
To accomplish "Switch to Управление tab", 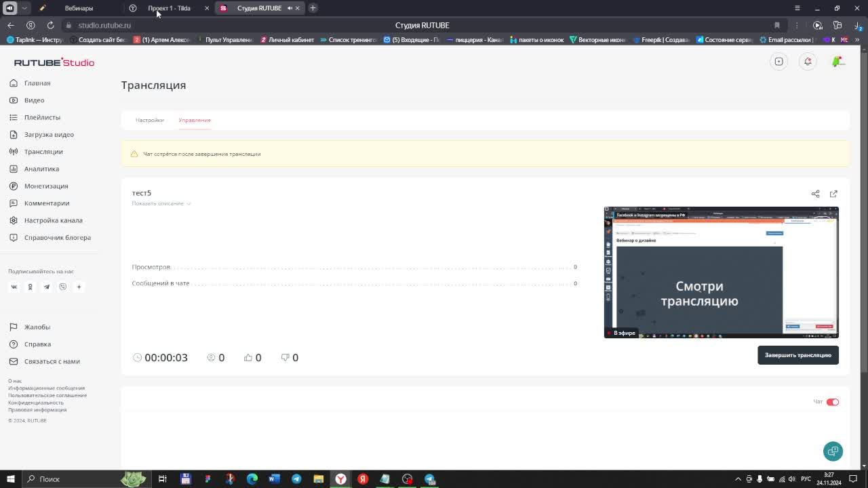I will point(195,120).
